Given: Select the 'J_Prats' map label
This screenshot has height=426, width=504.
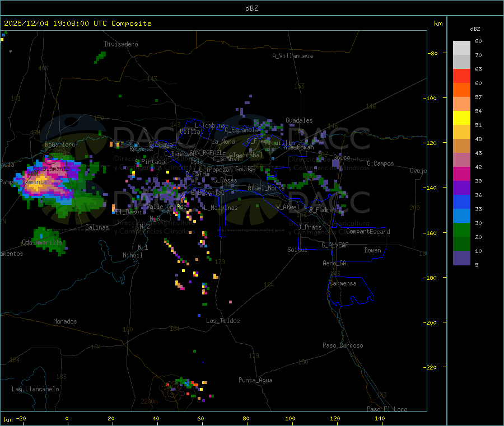Looking at the screenshot, I should (x=310, y=227).
